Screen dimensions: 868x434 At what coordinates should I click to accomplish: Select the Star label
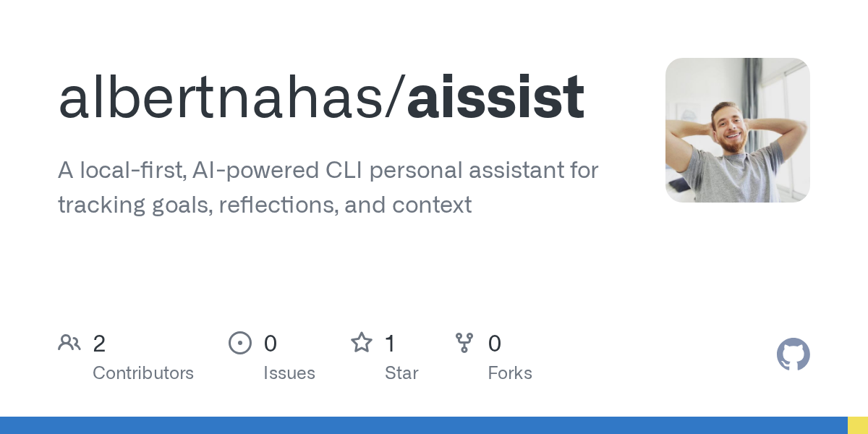(401, 373)
